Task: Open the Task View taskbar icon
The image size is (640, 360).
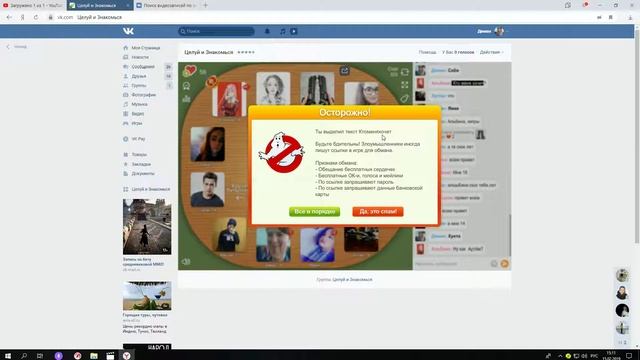Action: [40, 356]
